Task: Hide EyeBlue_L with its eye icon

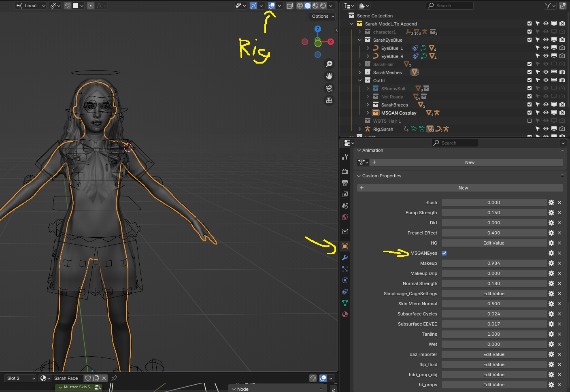Action: point(546,48)
